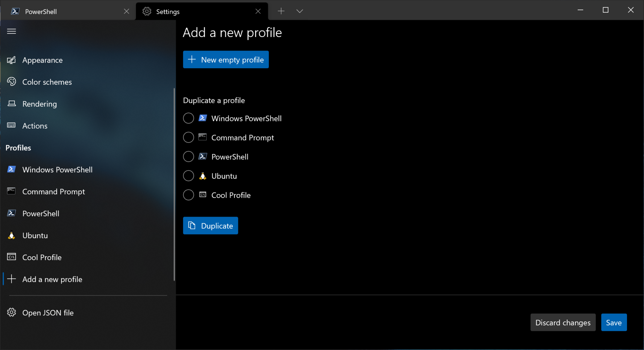This screenshot has height=350, width=644.
Task: Open the Ubuntu profile via its penguin icon
Action: (11, 235)
